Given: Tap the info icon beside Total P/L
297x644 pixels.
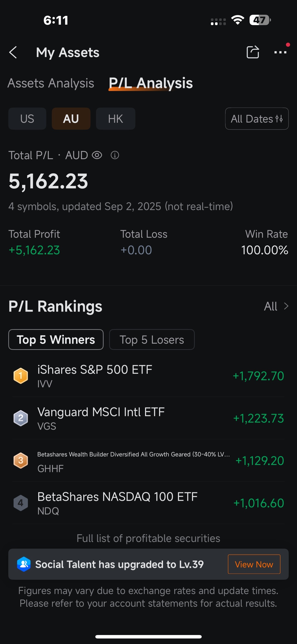Looking at the screenshot, I should point(115,155).
